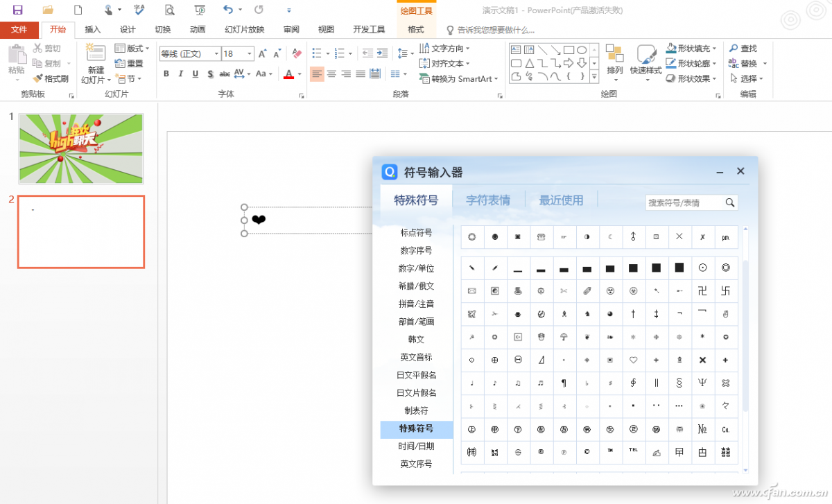Click the magnifier icon in symbol search

729,202
